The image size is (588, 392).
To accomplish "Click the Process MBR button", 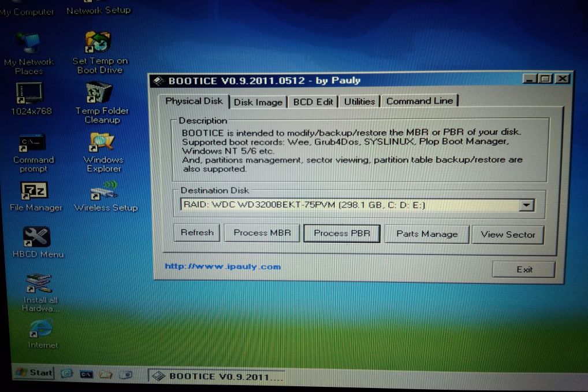I will [262, 233].
